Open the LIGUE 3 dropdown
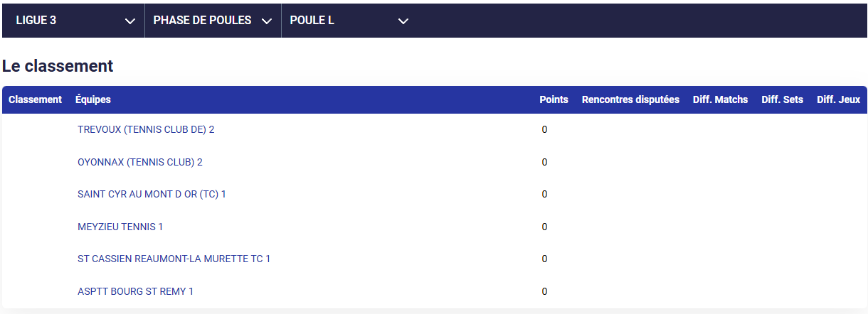The width and height of the screenshot is (868, 314). 74,21
